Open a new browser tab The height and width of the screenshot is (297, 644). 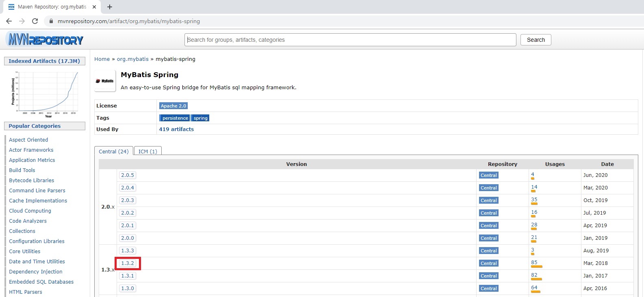(x=110, y=7)
